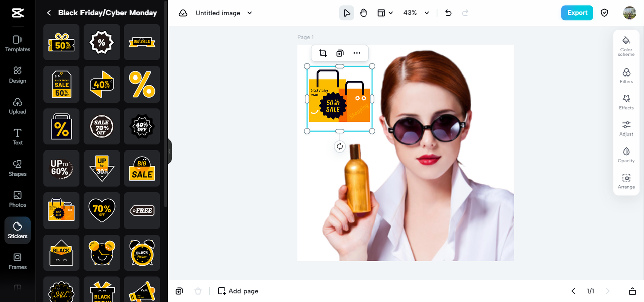Open the Color scheme panel
The width and height of the screenshot is (644, 302).
626,46
